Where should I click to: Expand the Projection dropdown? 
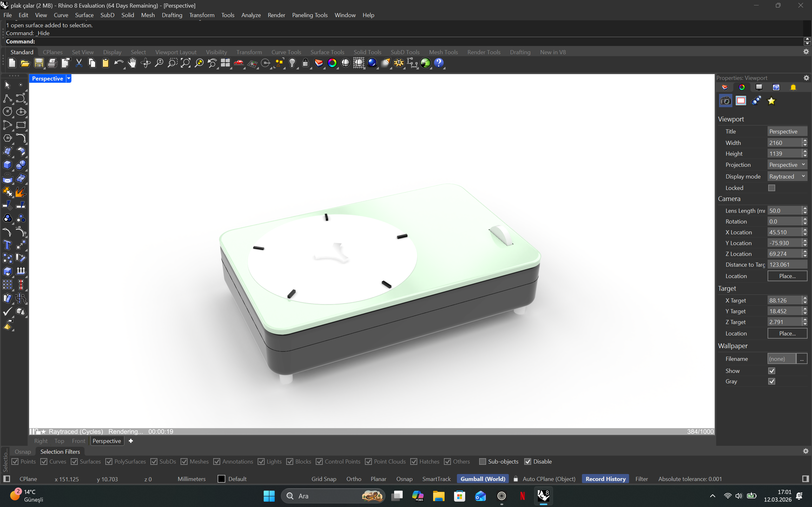click(x=787, y=165)
